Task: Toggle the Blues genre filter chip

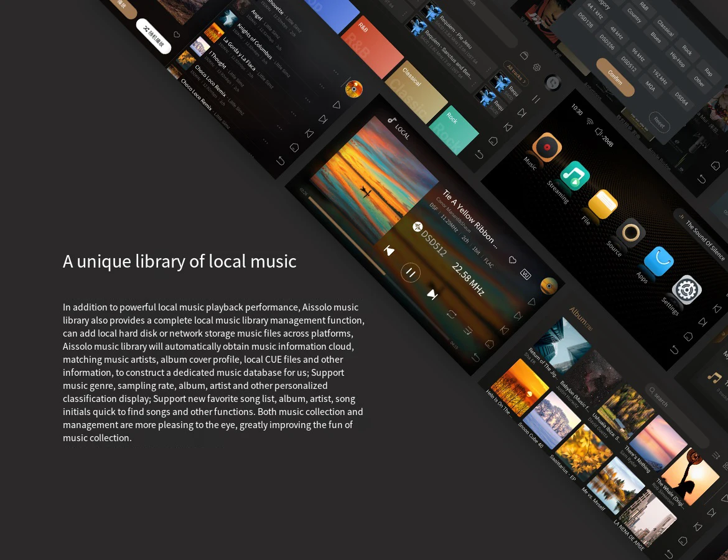Action: [656, 37]
